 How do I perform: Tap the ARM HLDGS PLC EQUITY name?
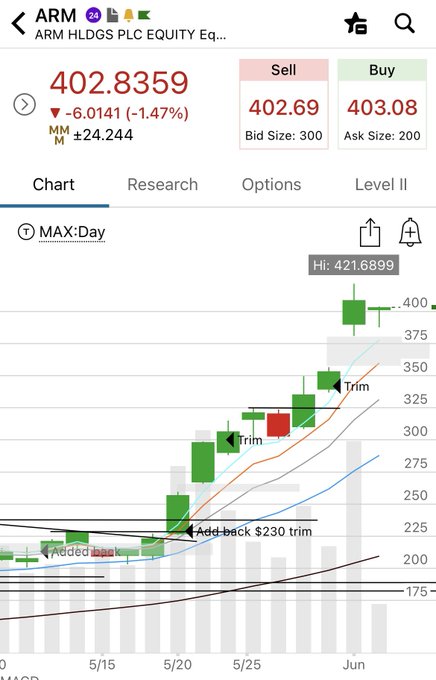coord(130,35)
